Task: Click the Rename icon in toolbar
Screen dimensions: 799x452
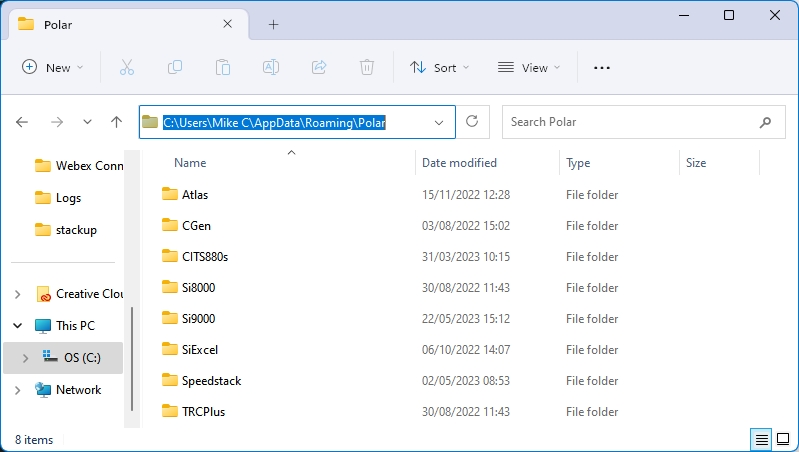Action: point(271,67)
